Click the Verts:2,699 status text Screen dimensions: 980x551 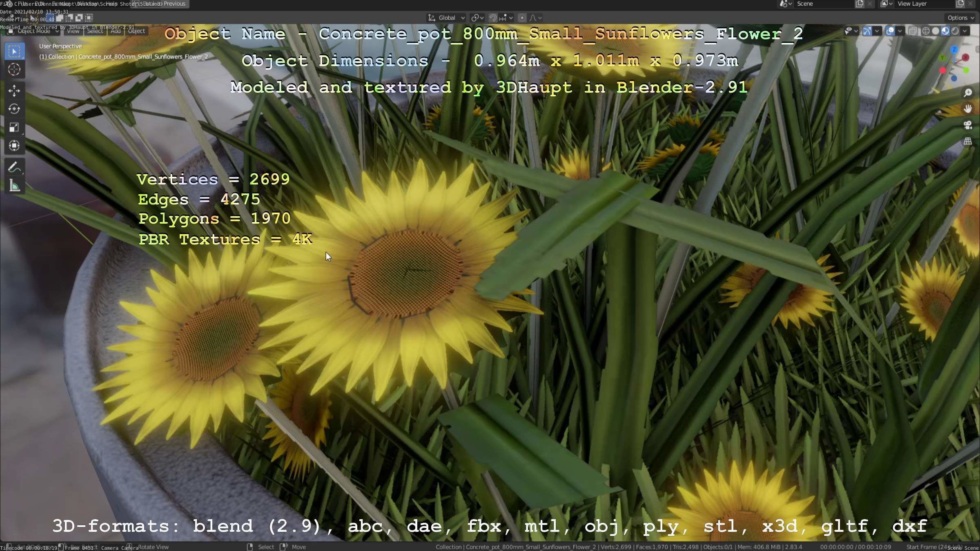pos(616,547)
